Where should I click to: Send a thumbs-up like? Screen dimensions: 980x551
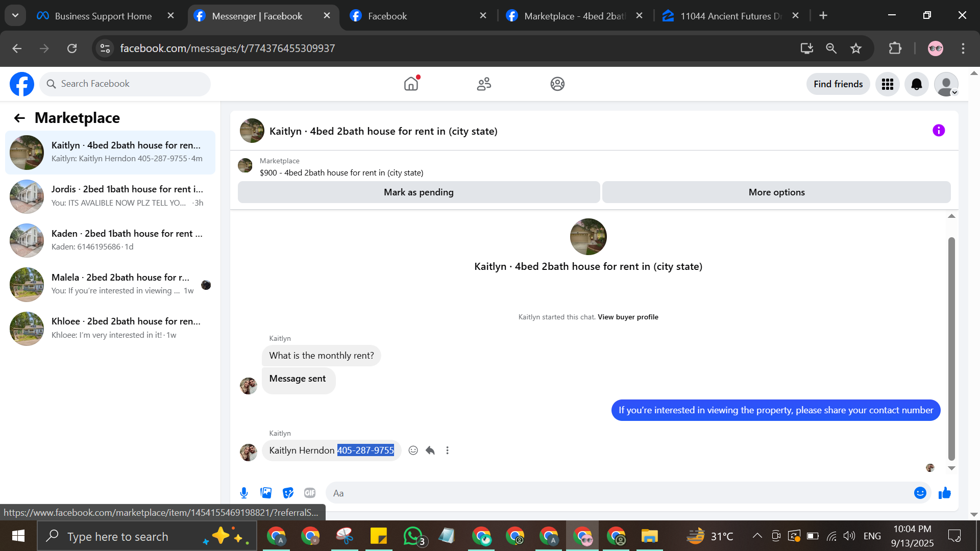pyautogui.click(x=945, y=493)
